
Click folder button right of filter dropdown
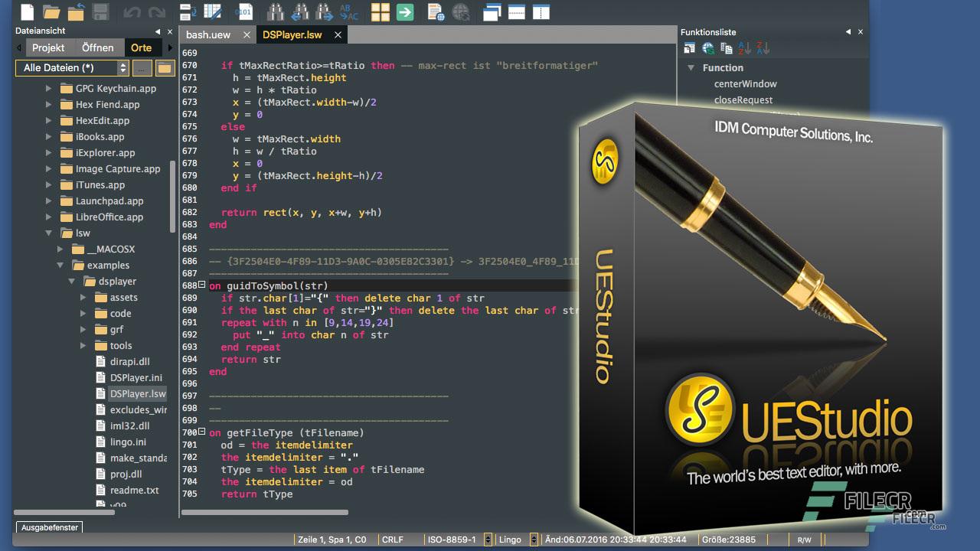(165, 68)
